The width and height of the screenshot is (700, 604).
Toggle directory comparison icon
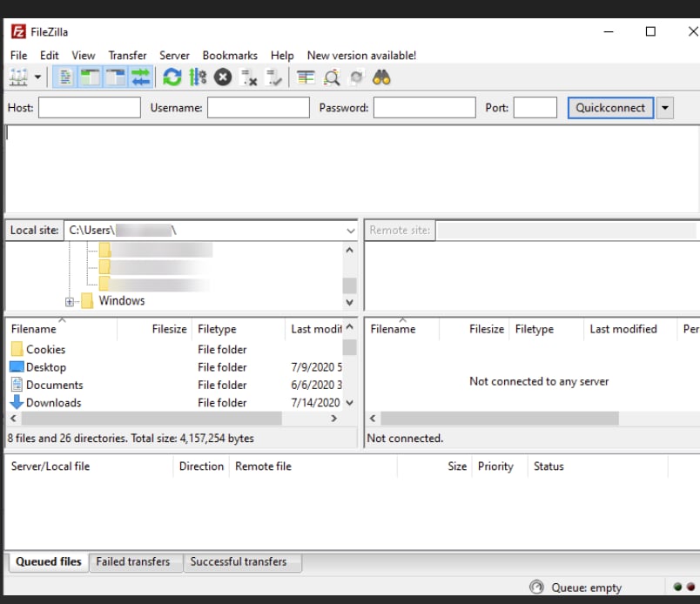[x=332, y=77]
